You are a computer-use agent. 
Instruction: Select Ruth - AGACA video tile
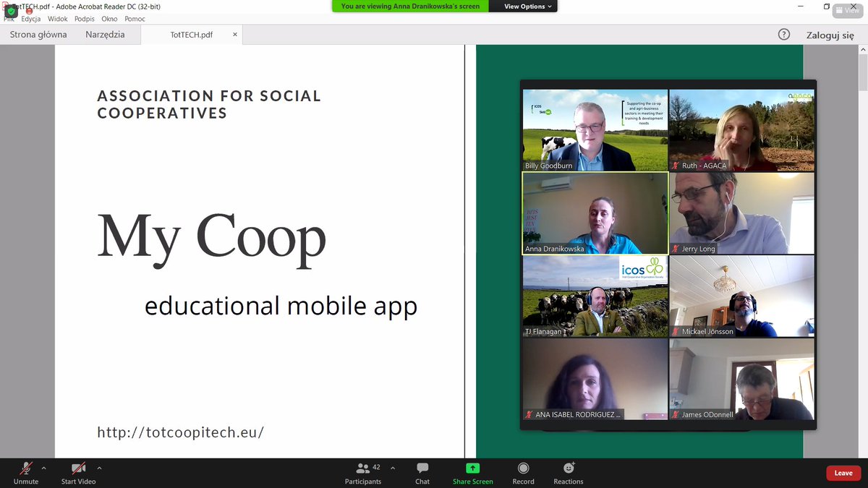(741, 130)
